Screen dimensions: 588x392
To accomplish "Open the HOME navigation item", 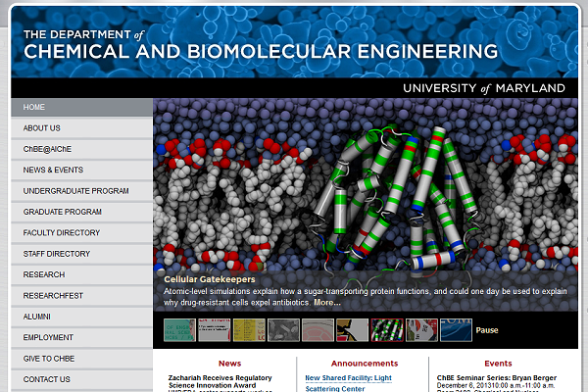I will click(x=81, y=107).
